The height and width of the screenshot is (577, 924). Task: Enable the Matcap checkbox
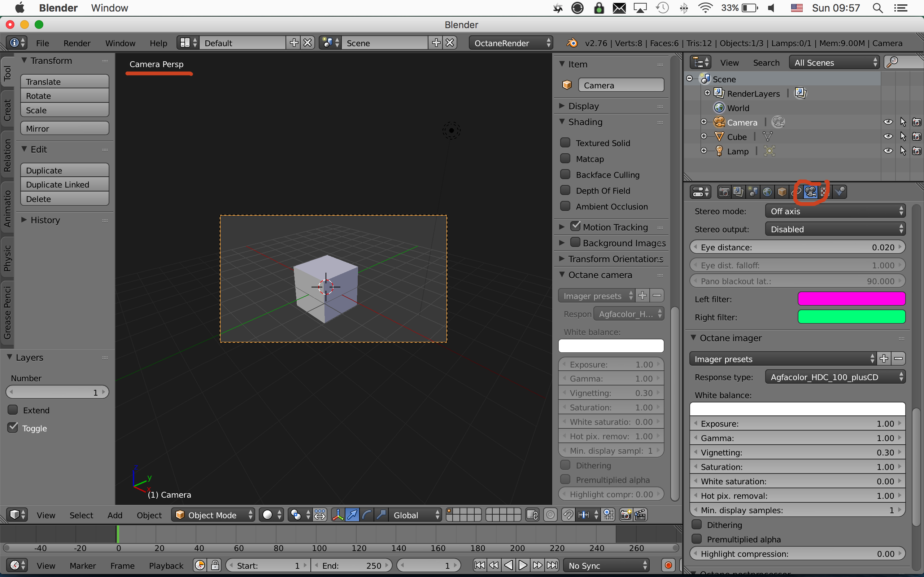pyautogui.click(x=565, y=159)
